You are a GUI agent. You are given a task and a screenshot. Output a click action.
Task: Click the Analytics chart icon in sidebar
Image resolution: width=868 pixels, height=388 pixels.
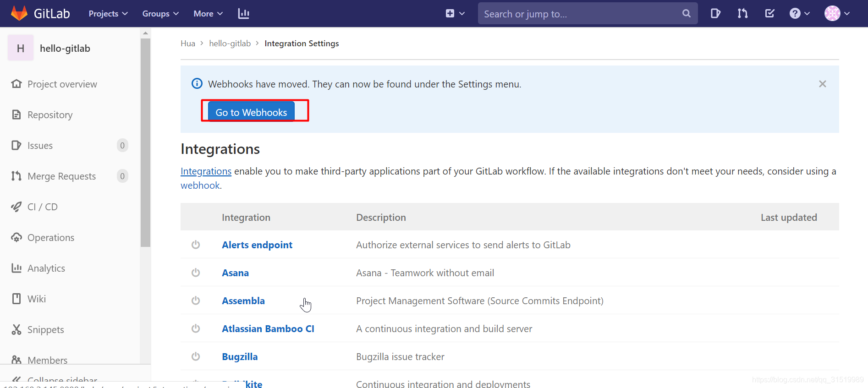pos(16,268)
